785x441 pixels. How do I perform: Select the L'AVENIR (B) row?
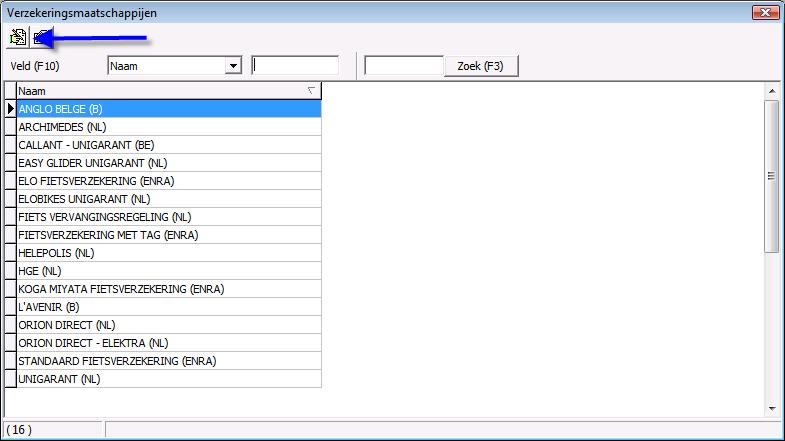coord(169,307)
